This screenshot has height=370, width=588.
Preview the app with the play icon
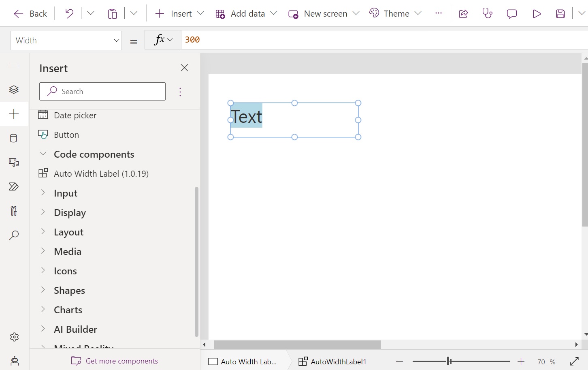pyautogui.click(x=537, y=13)
